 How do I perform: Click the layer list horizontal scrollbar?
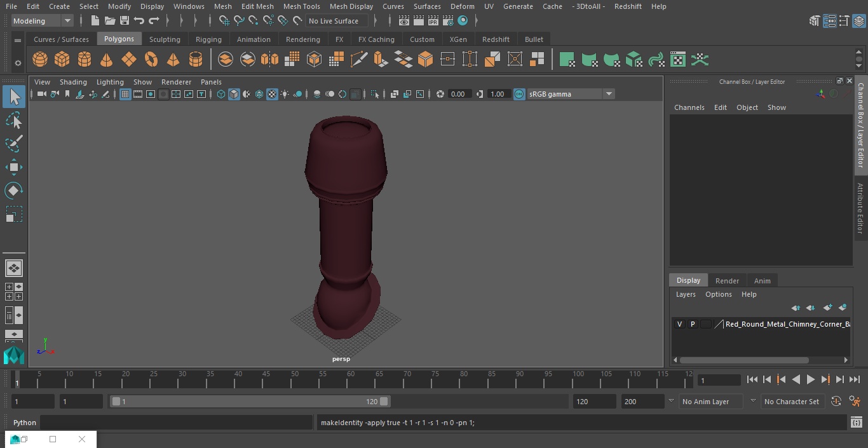744,360
